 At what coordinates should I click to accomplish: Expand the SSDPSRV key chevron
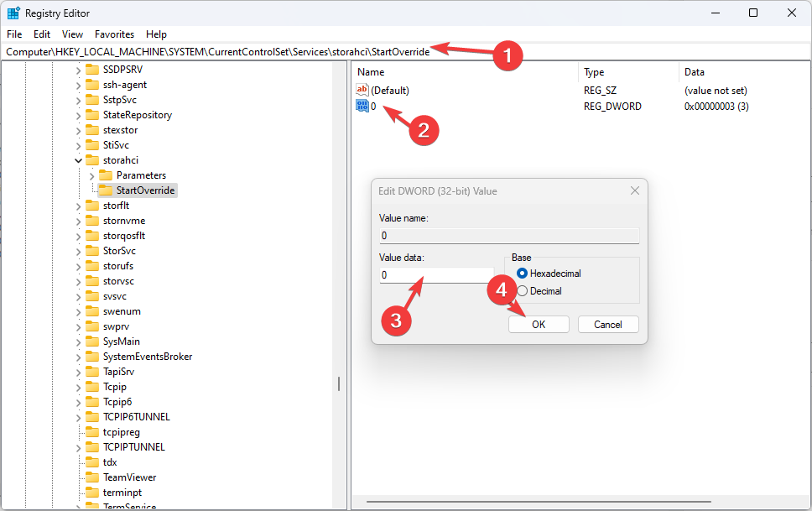pyautogui.click(x=78, y=70)
